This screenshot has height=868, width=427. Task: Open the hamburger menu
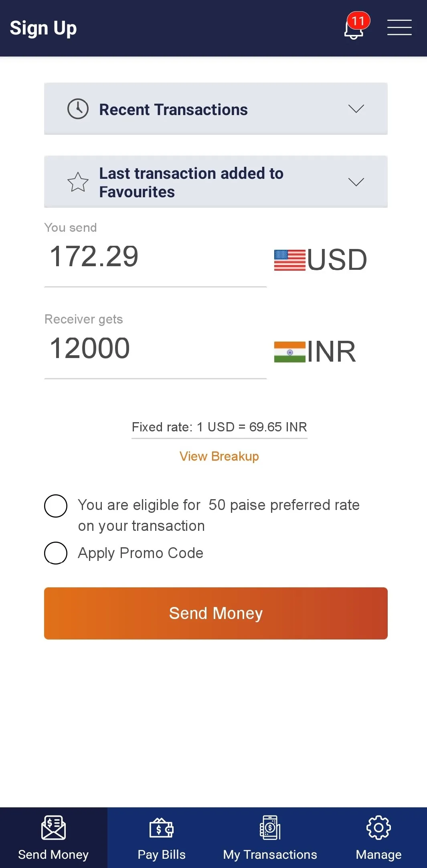[x=399, y=28]
